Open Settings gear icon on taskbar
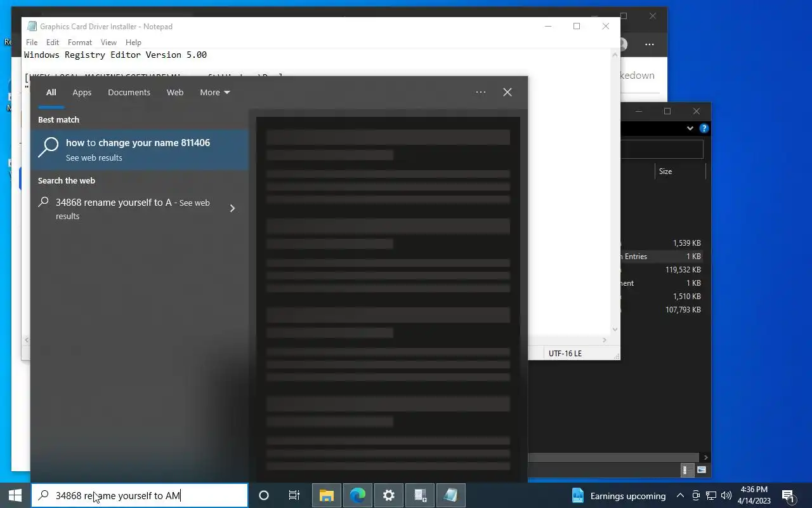This screenshot has width=812, height=508. click(x=389, y=495)
